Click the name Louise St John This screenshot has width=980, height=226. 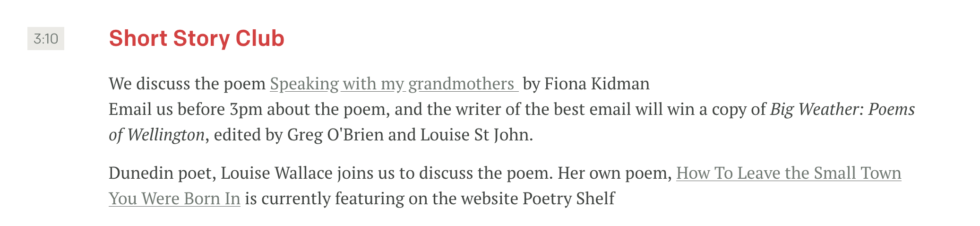[x=476, y=135]
